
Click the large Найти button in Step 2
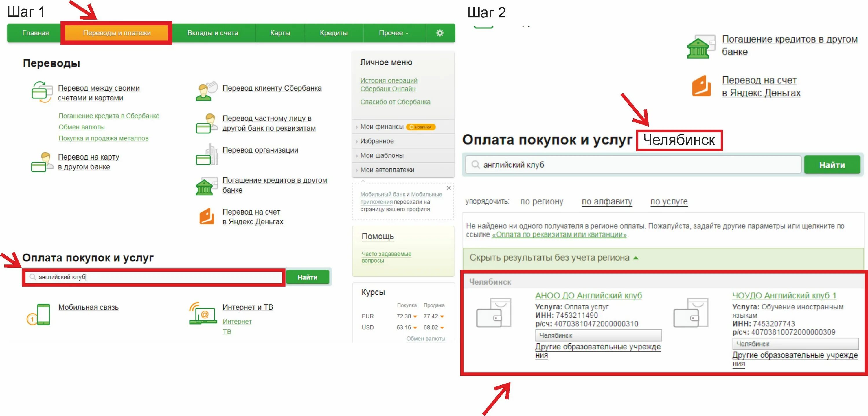[832, 165]
